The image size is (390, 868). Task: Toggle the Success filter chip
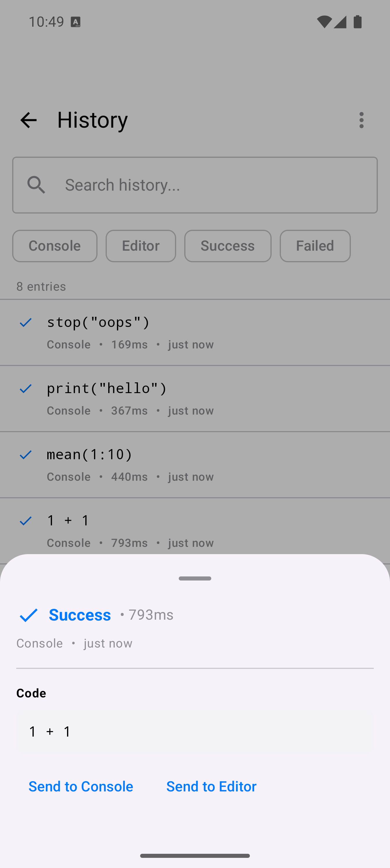(228, 246)
